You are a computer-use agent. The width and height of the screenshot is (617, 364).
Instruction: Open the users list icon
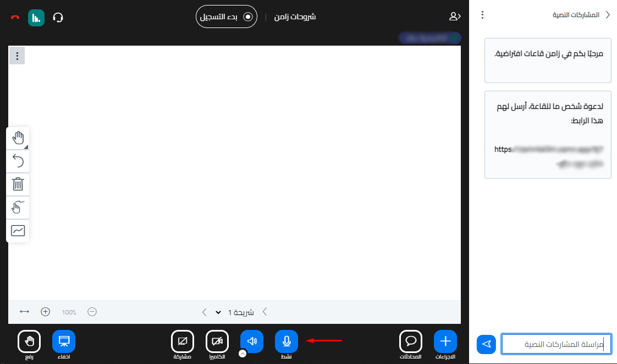pyautogui.click(x=454, y=16)
